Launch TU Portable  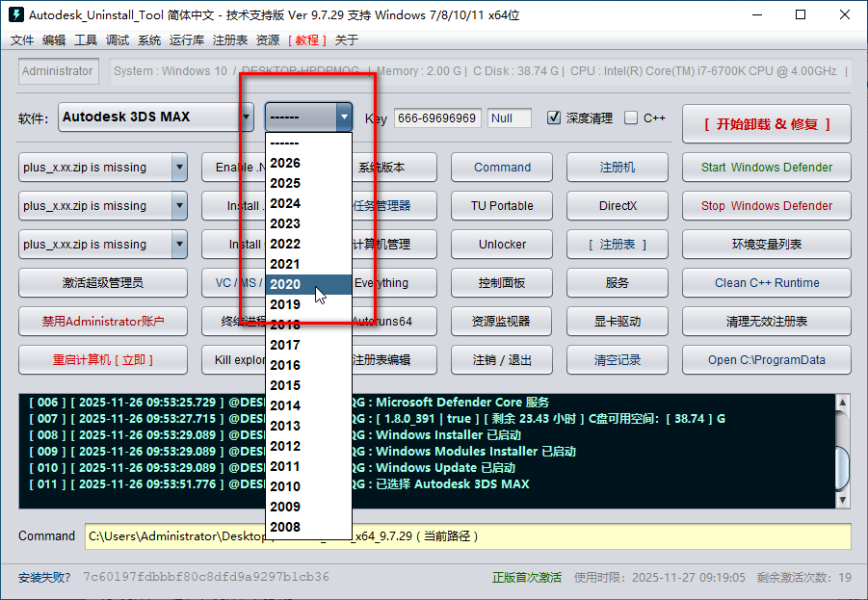pos(502,206)
